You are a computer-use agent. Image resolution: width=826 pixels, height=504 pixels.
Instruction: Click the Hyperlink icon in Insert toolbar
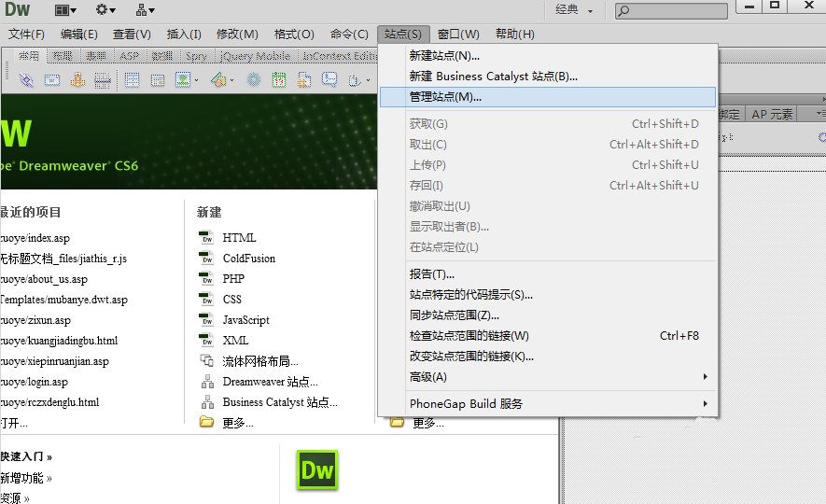click(27, 80)
